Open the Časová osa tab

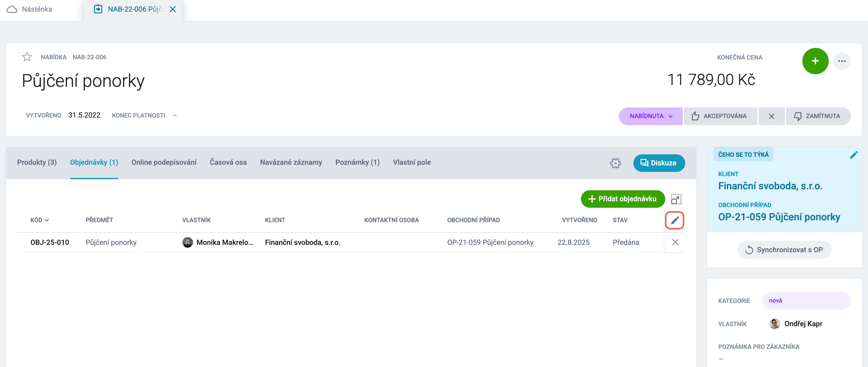click(x=228, y=162)
